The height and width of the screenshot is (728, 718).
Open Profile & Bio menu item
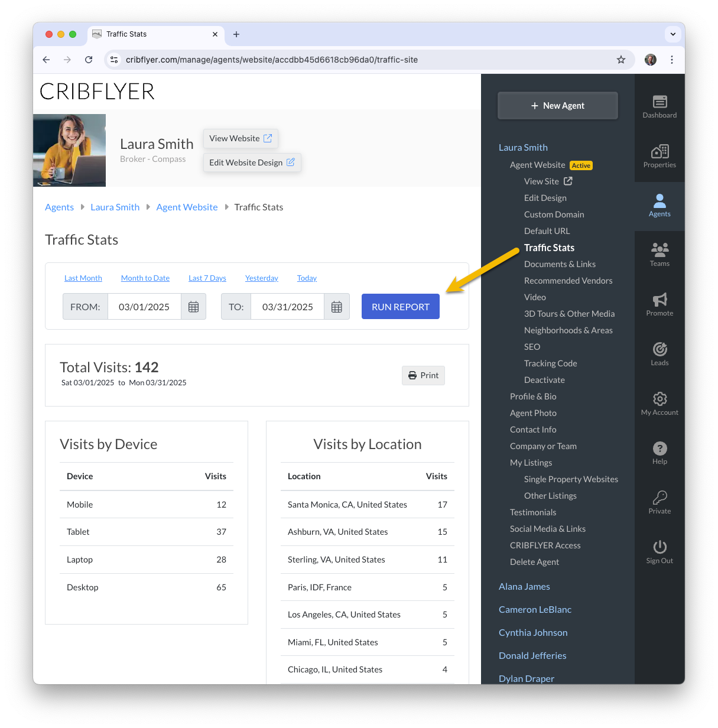533,396
